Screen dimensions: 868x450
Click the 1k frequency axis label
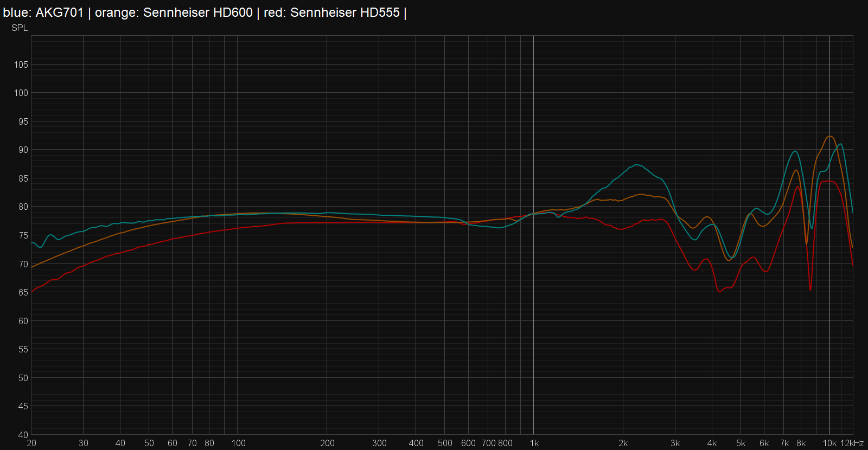tap(534, 443)
